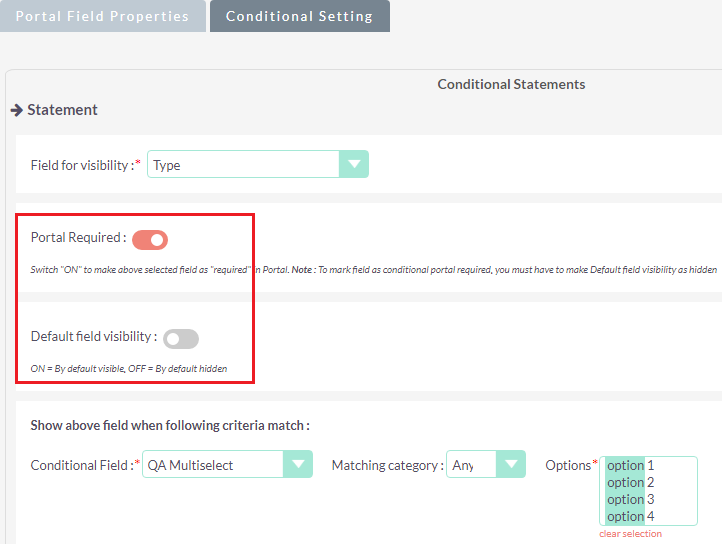Screen dimensions: 722x544
Task: Click the Portal Required label
Action: click(x=78, y=238)
